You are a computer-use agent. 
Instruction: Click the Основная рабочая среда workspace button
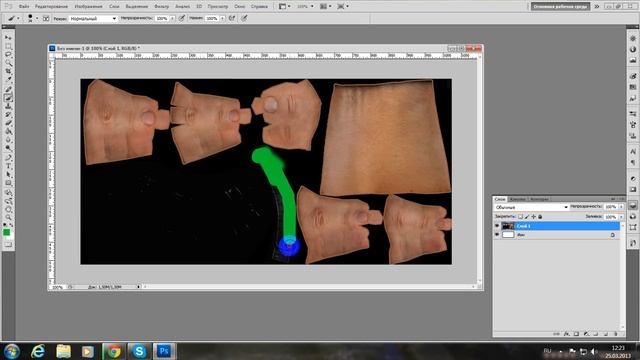[560, 7]
